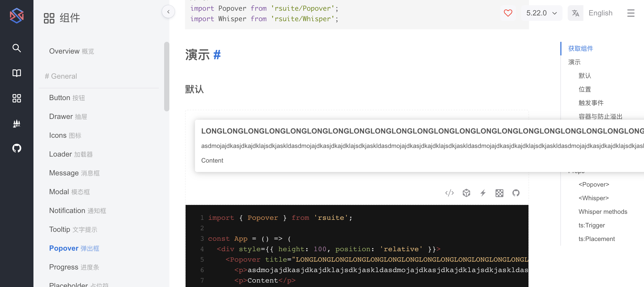The image size is (644, 287).
Task: Toggle the checkerboard background for the demo
Action: (x=499, y=193)
